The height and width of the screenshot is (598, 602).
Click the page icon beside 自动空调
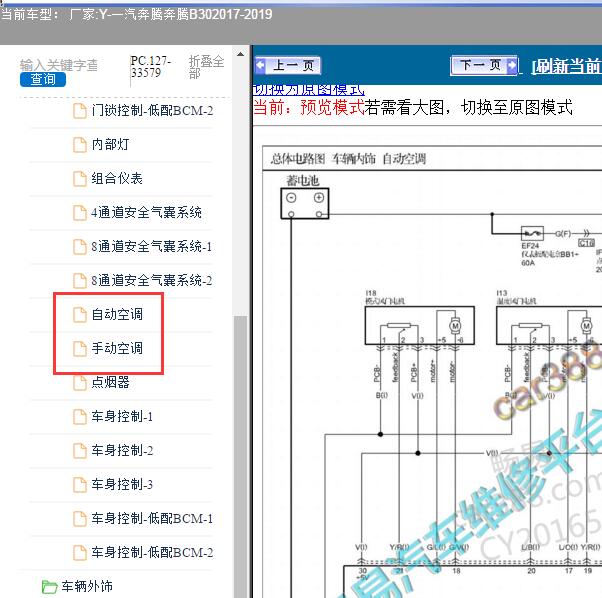click(x=80, y=314)
